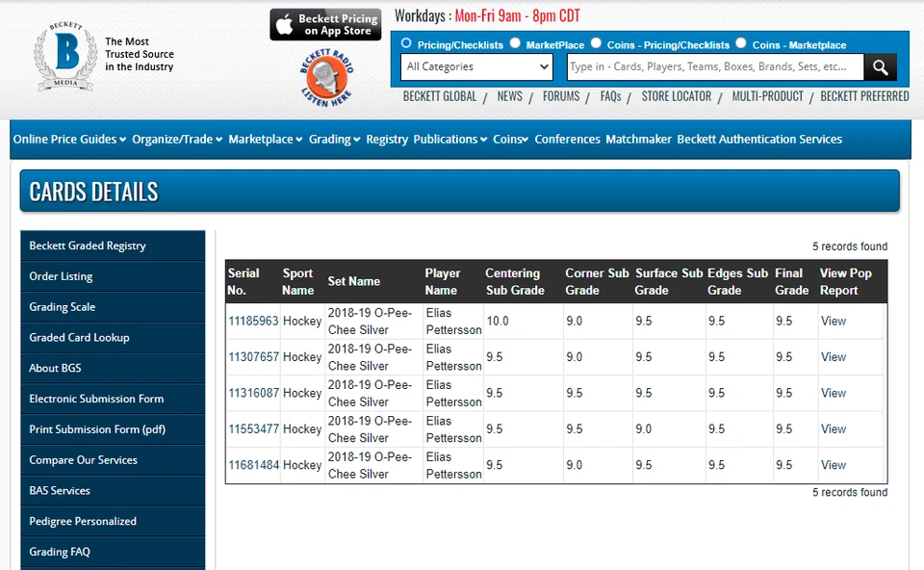Expand Marketplace navigation menu
924x570 pixels.
click(266, 139)
